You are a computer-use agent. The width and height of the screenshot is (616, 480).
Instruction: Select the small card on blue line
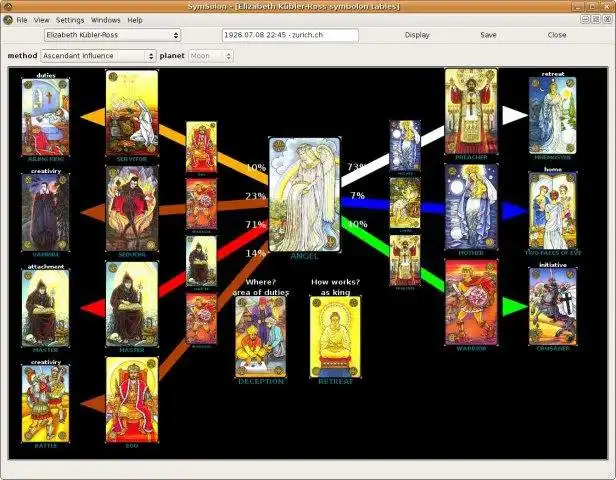[405, 203]
